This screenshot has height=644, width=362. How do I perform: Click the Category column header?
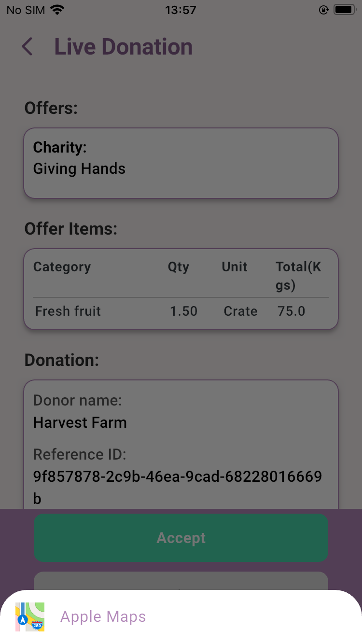tap(62, 267)
